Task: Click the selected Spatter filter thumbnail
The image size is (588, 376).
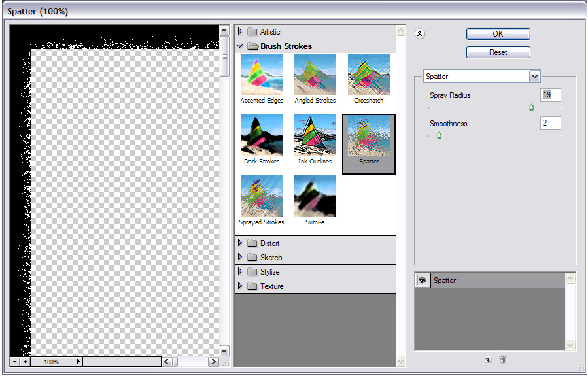Action: click(369, 135)
